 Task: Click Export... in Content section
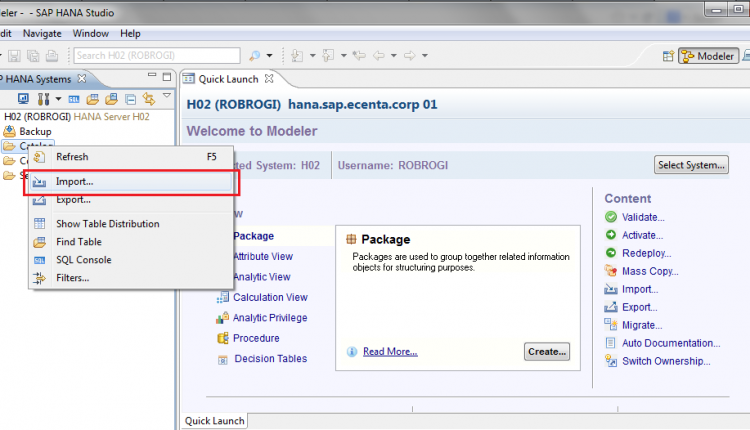click(x=640, y=308)
